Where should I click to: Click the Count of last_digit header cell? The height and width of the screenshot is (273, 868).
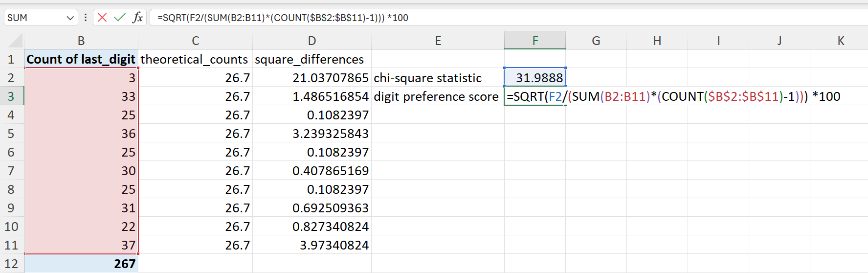click(x=81, y=59)
